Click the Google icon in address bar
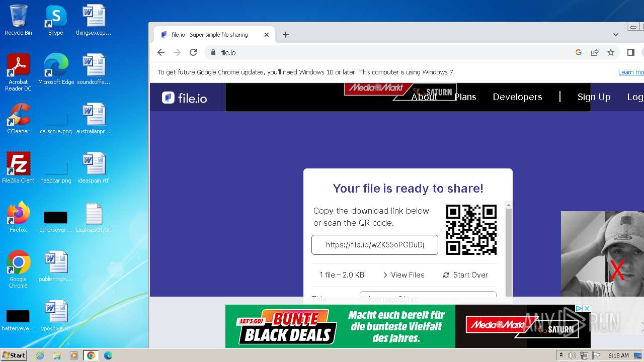 pos(579,52)
